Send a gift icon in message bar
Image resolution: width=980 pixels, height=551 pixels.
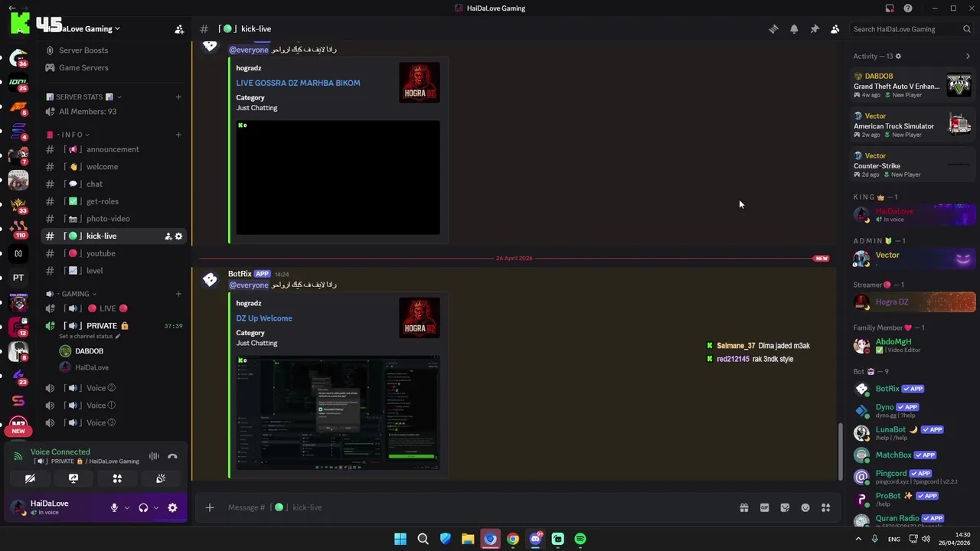pos(743,507)
